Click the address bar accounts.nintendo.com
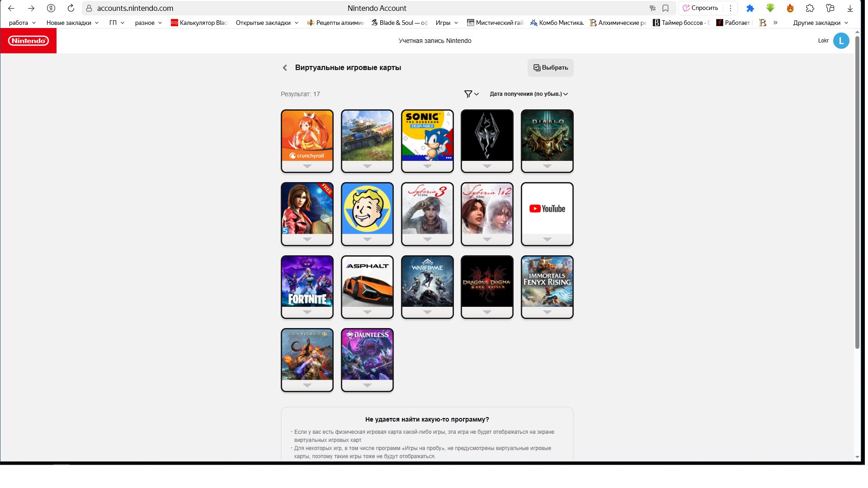Viewport: 868px width, 488px height. click(x=135, y=8)
